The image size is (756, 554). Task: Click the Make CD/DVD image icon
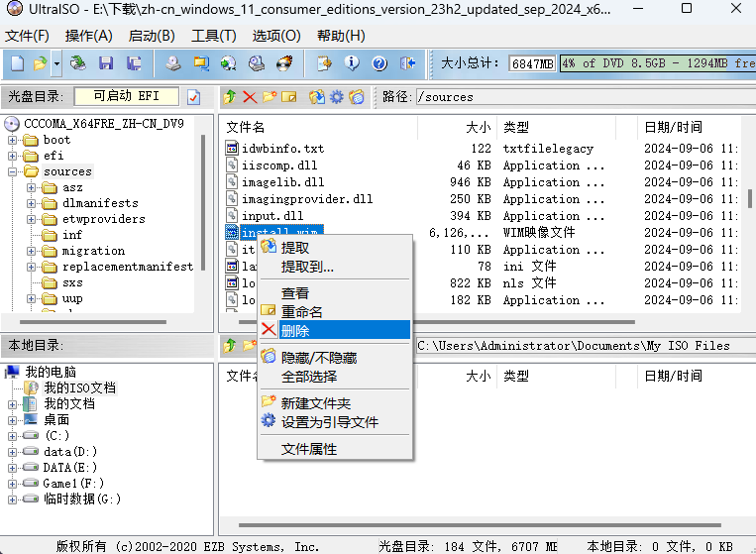coord(173,63)
